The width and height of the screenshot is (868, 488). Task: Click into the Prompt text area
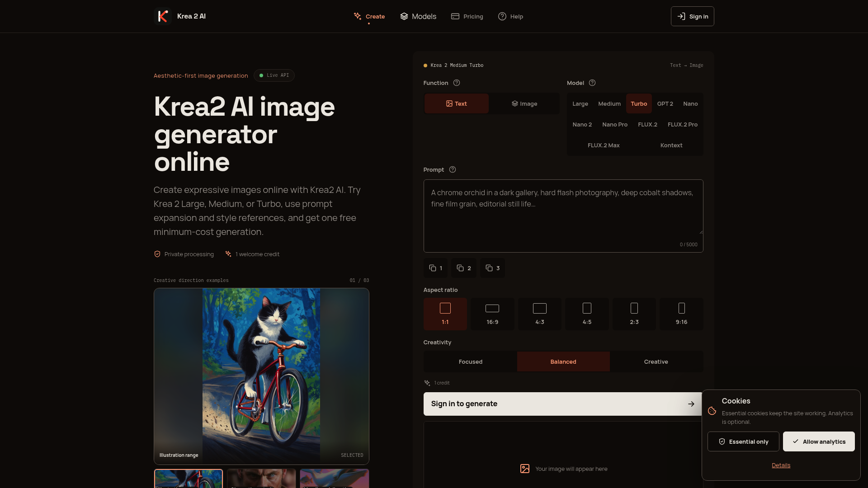click(x=563, y=216)
